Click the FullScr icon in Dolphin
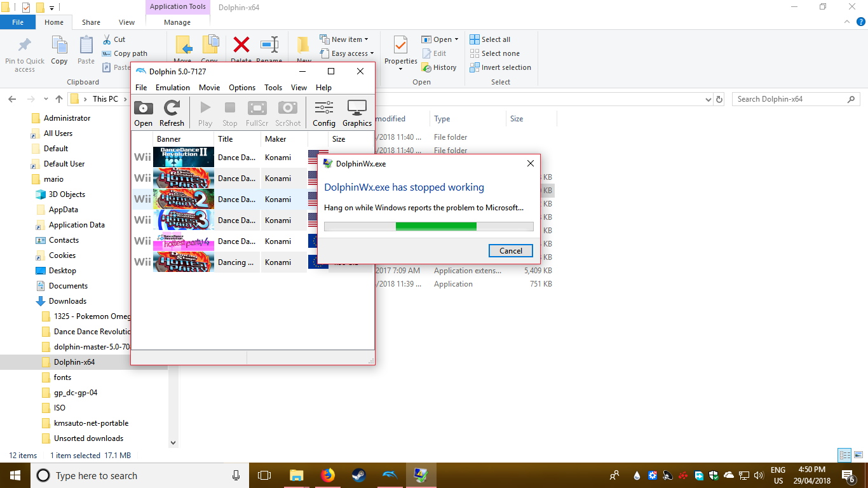The width and height of the screenshot is (868, 488). tap(257, 108)
